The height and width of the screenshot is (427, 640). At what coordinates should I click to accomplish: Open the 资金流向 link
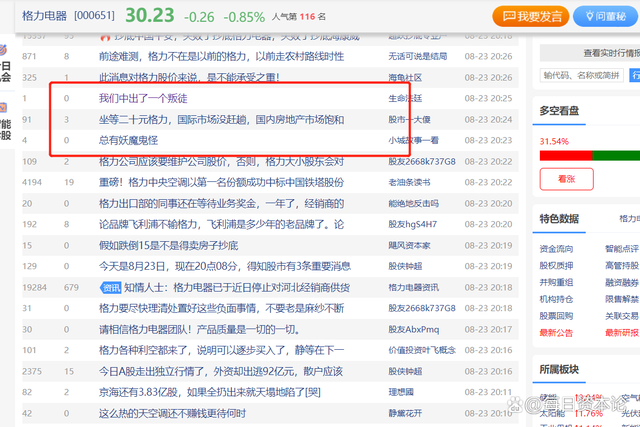point(556,249)
